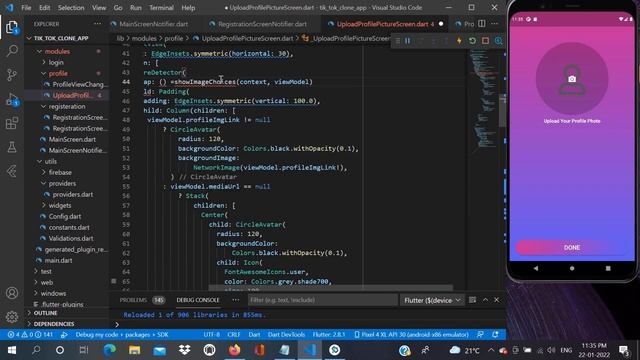Screen dimensions: 640x360
Task: Collapse the modules folder
Action: pos(57,51)
